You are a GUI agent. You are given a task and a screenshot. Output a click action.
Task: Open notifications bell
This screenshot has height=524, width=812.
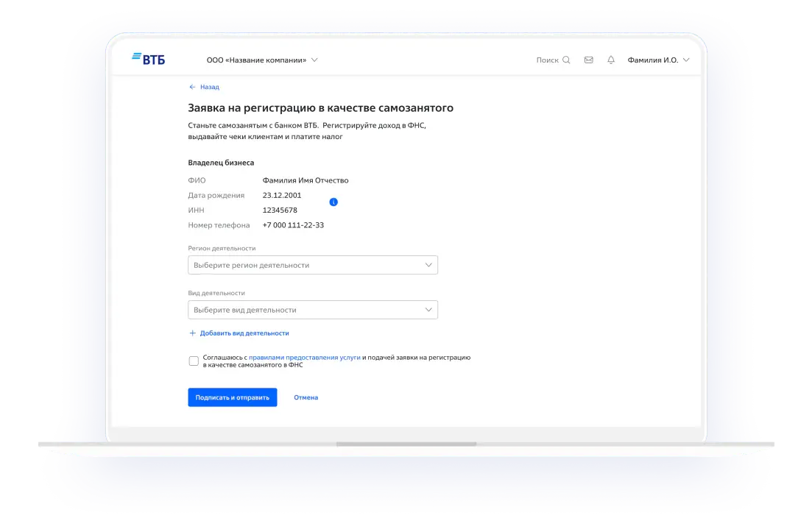[x=610, y=60]
